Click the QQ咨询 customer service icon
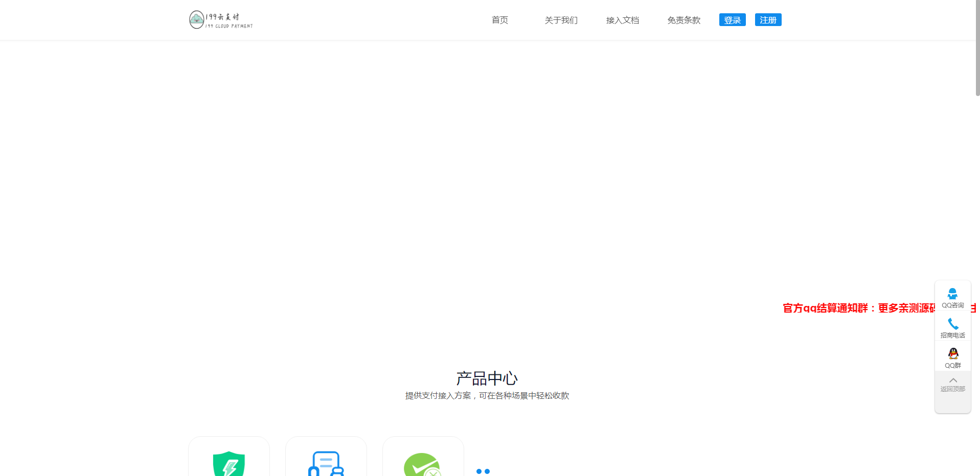The height and width of the screenshot is (476, 980). click(x=952, y=294)
